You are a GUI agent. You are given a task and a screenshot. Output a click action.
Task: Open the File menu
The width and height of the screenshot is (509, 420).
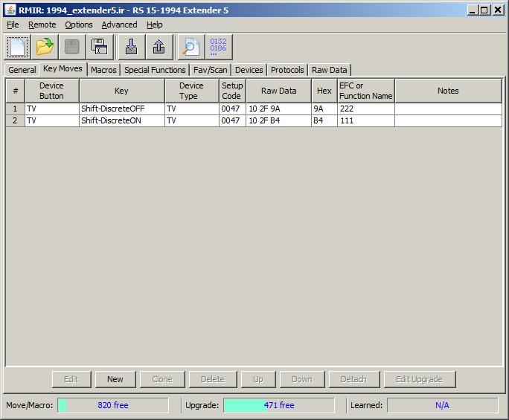13,25
